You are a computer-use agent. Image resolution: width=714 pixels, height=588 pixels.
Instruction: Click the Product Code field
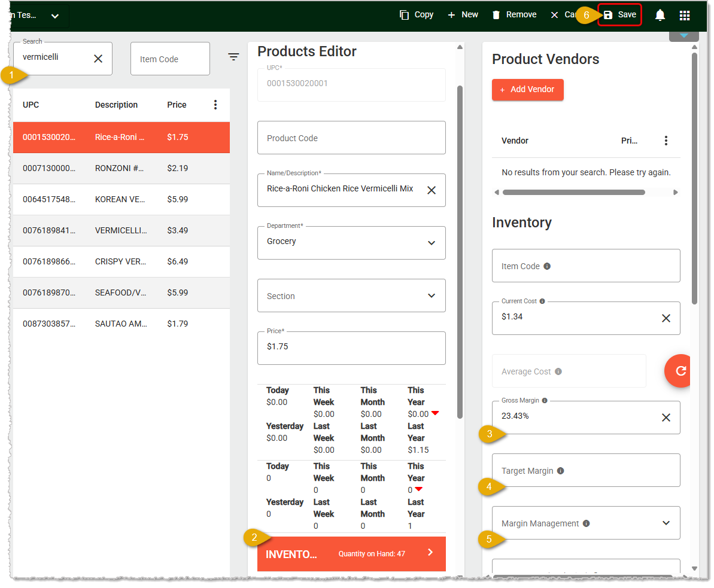pyautogui.click(x=351, y=138)
